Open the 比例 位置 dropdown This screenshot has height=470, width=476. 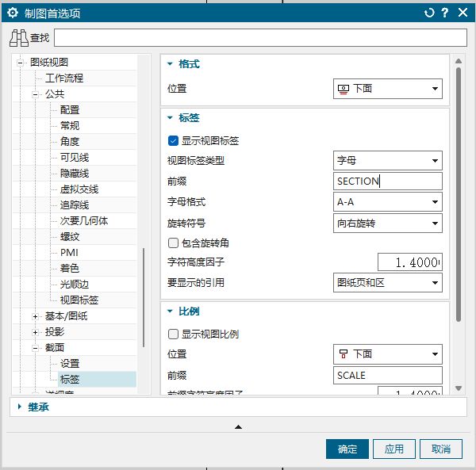388,353
